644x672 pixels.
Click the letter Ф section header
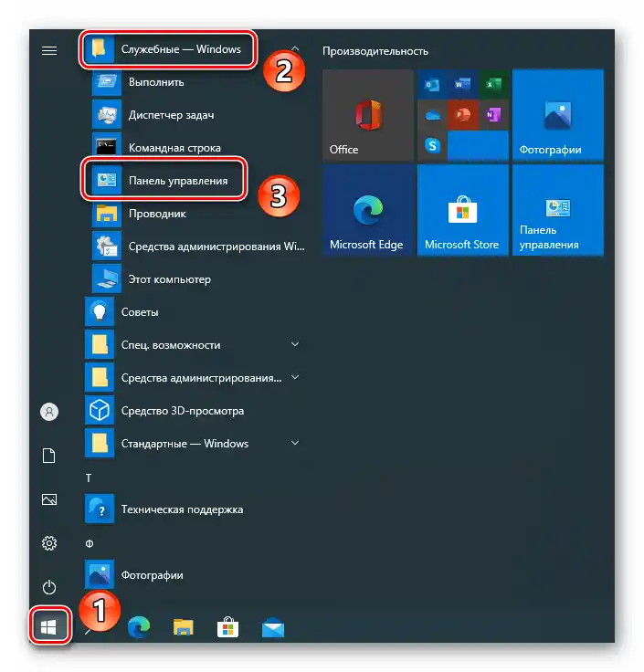click(x=90, y=544)
